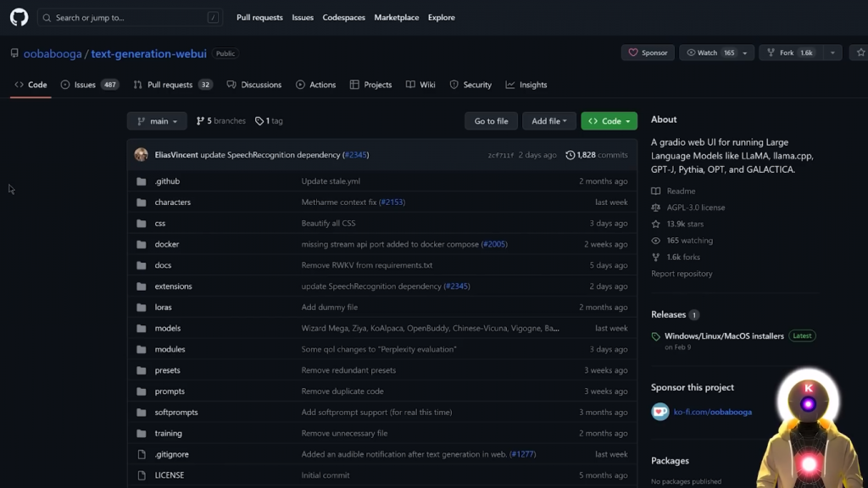868x488 pixels.
Task: Open the extensions folder
Action: (173, 286)
